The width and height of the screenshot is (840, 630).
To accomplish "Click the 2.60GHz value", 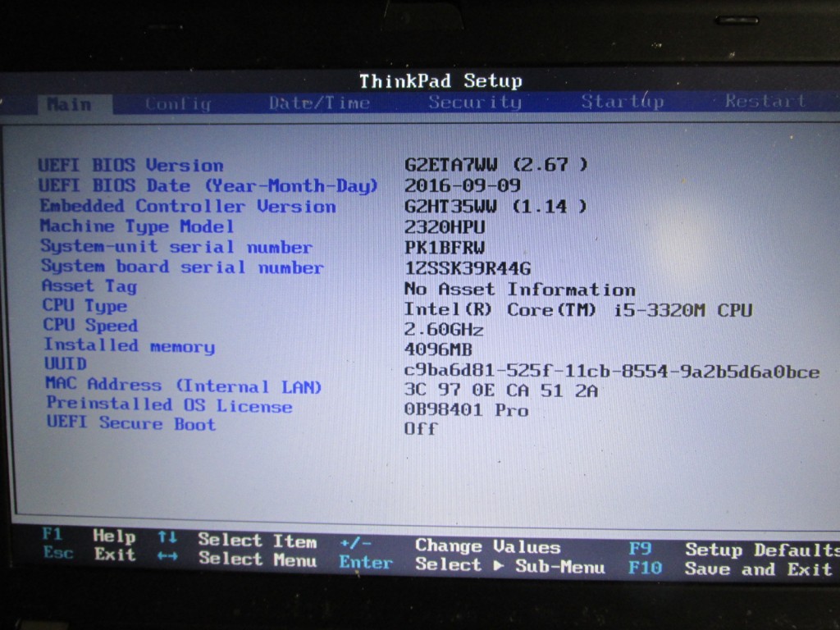I will point(444,330).
